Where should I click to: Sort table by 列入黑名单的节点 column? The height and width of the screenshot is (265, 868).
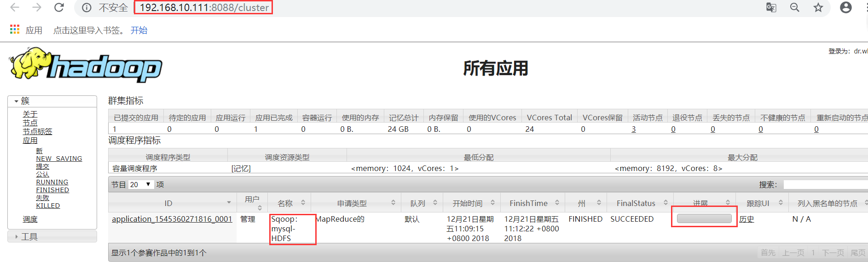828,203
